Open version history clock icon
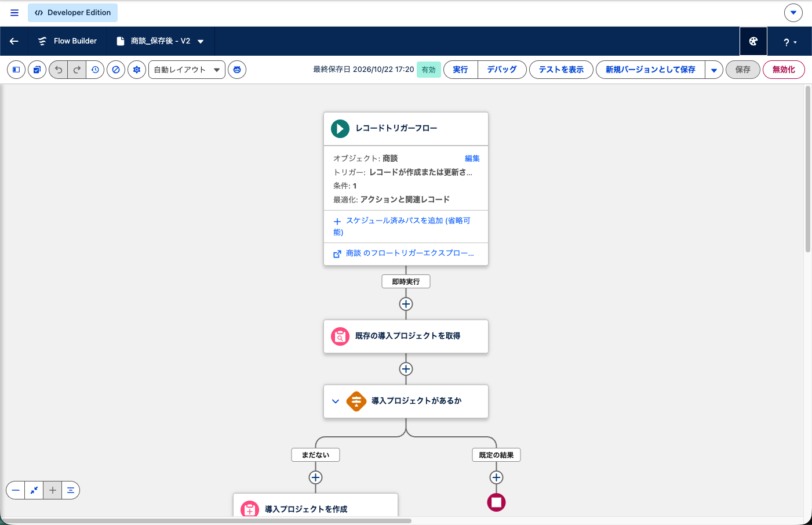This screenshot has height=525, width=812. coord(95,70)
